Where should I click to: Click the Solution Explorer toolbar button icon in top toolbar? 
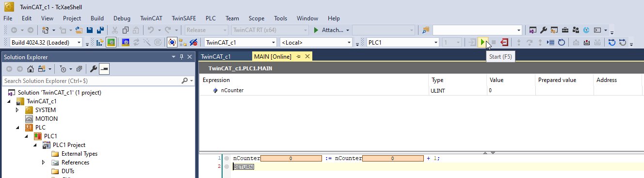point(532,30)
